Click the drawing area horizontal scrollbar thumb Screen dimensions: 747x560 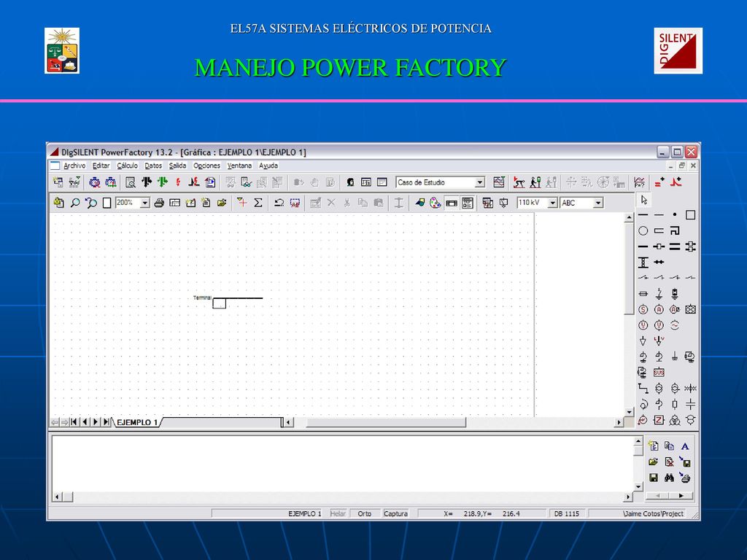386,422
